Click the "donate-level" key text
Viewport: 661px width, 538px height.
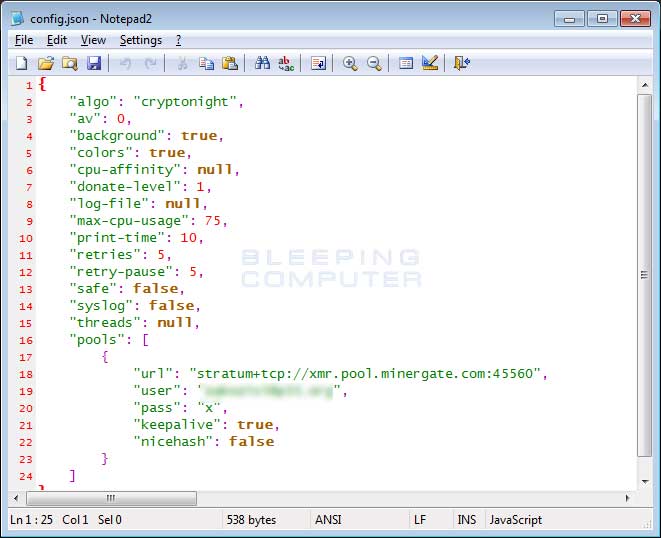click(x=125, y=187)
